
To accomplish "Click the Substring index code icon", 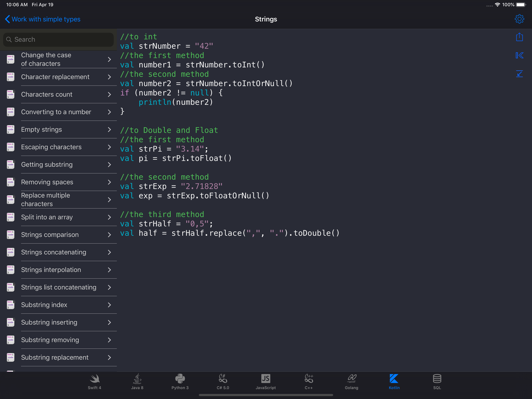I will 11,305.
